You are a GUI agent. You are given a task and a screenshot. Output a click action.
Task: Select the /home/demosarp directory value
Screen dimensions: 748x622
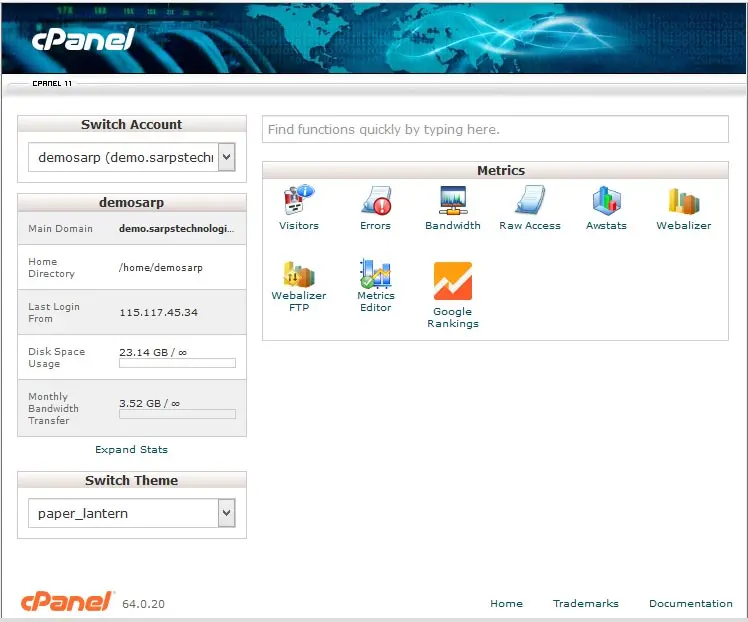(x=161, y=268)
